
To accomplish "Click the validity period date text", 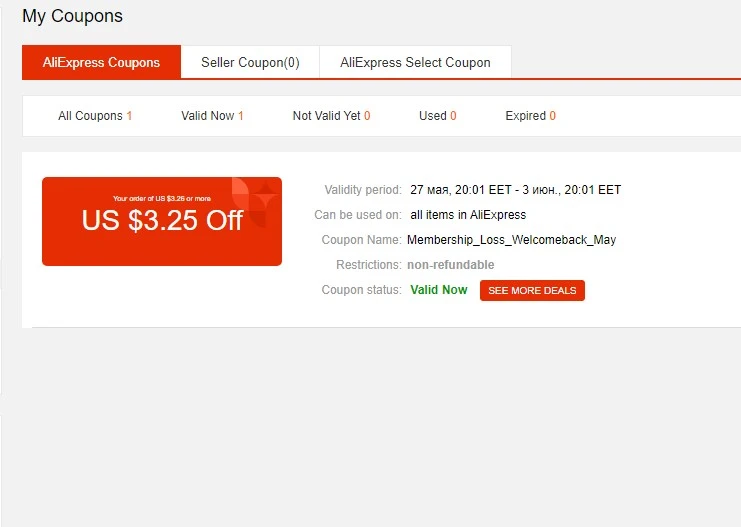I will click(x=515, y=190).
